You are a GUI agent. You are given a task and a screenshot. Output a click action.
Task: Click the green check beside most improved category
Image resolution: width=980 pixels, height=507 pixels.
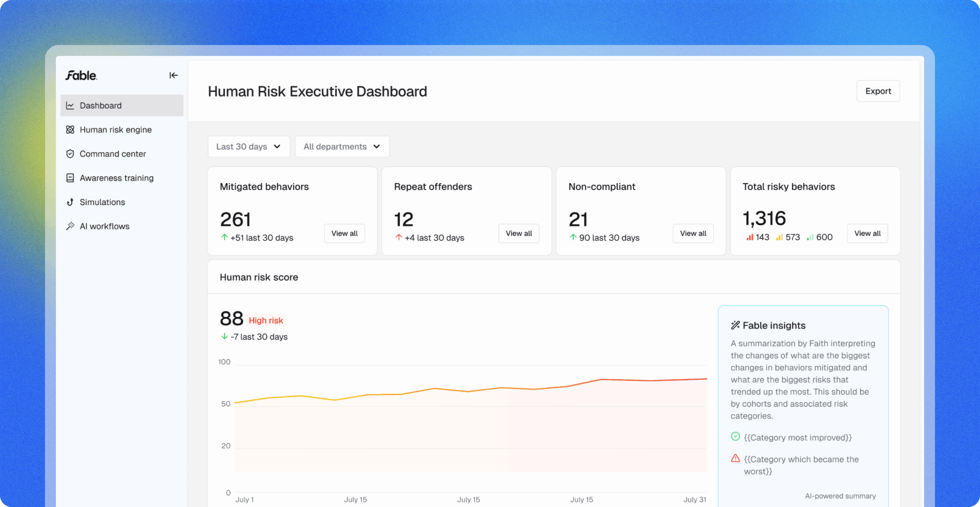coord(735,437)
